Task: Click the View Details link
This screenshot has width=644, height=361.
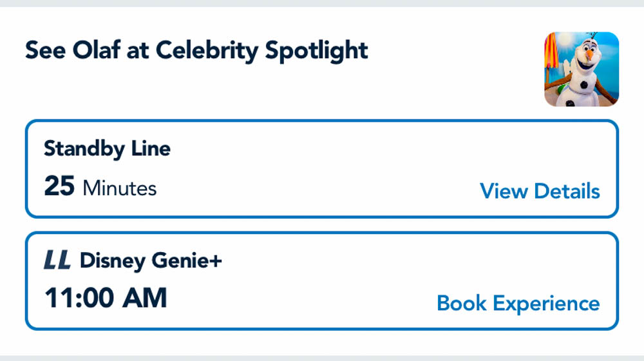Action: [540, 191]
